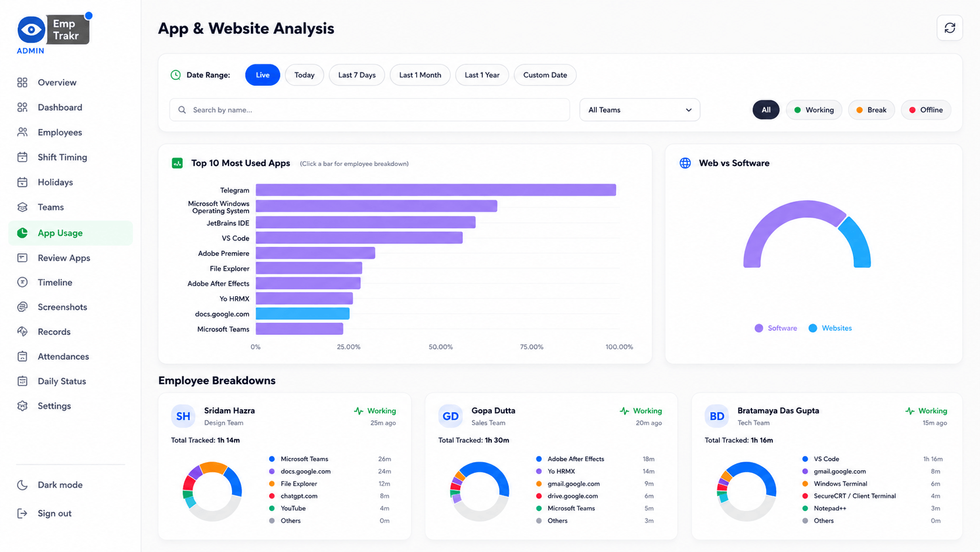Click the Dark mode moon icon

[22, 485]
